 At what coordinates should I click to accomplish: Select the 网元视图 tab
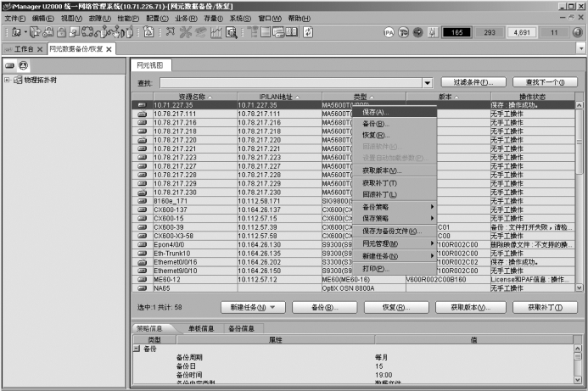click(150, 65)
